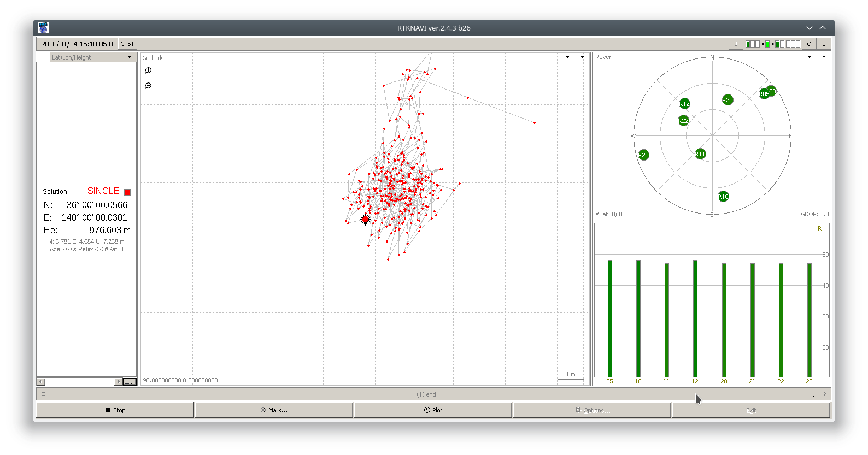
Task: Toggle the GPST time system button
Action: click(x=127, y=44)
